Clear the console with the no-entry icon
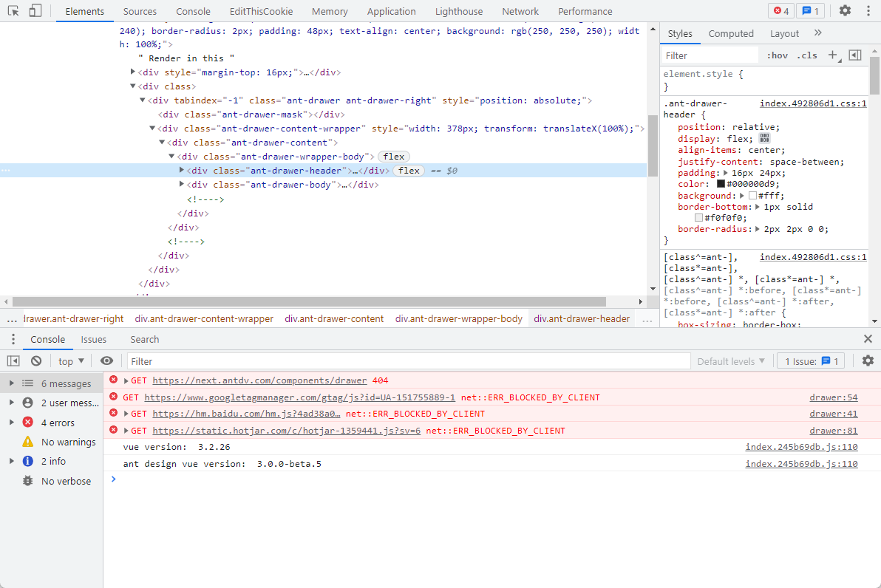The image size is (881, 588). [36, 360]
